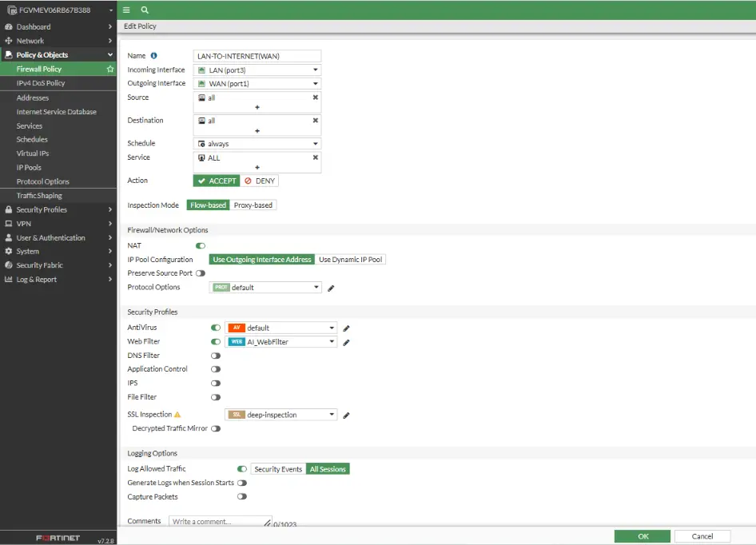Enable Decrypted Traffic Mirror toggle

[x=216, y=428]
